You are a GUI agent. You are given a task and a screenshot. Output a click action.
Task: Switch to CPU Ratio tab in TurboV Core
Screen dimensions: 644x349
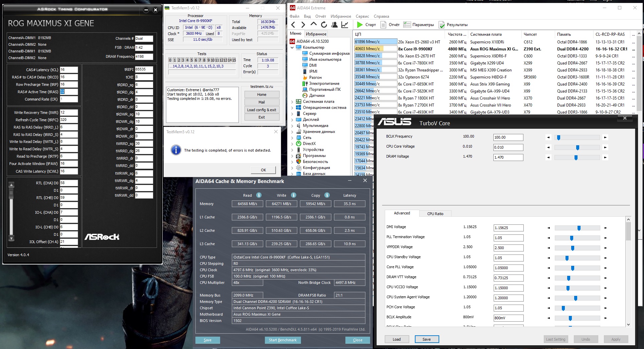[435, 214]
